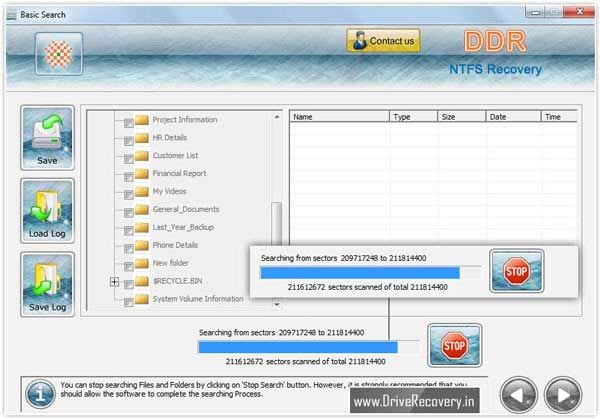Click the Project Information folder icon
This screenshot has height=419, width=600.
(142, 120)
